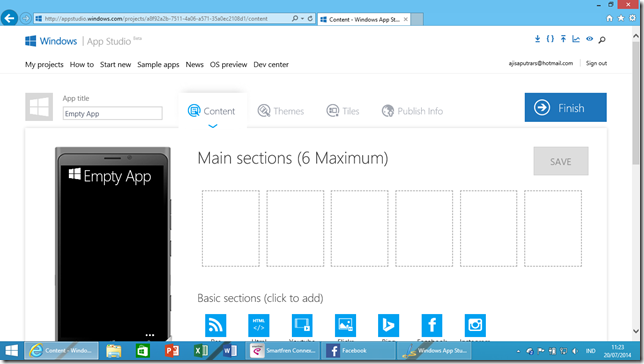644x364 pixels.
Task: Open the volume icon in system tray
Action: pos(575,351)
